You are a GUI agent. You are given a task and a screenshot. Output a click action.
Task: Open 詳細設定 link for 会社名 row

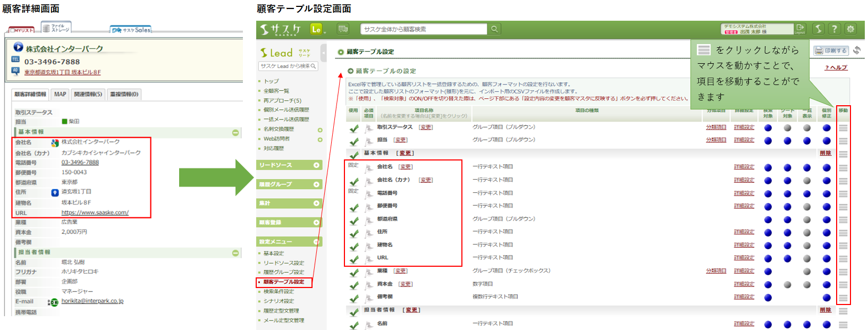pos(744,167)
